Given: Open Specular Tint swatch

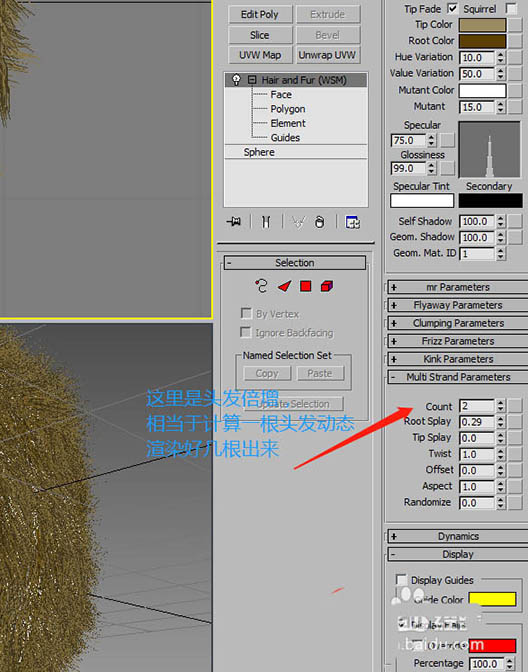Looking at the screenshot, I should point(422,201).
